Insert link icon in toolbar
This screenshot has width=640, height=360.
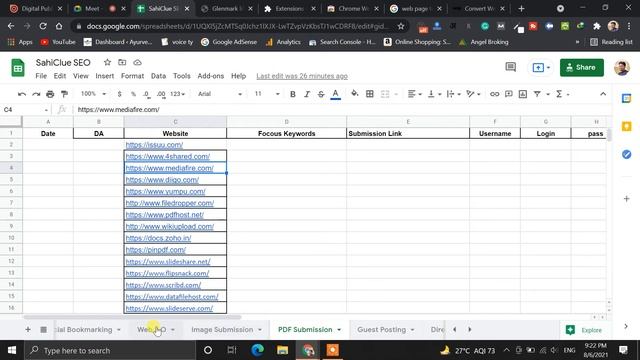494,94
